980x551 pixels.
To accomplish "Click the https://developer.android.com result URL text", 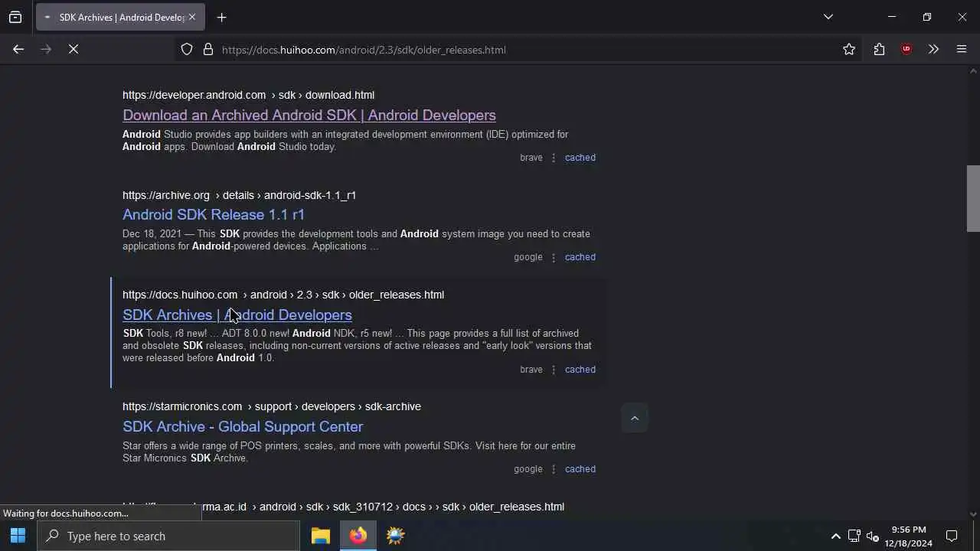I will click(194, 95).
